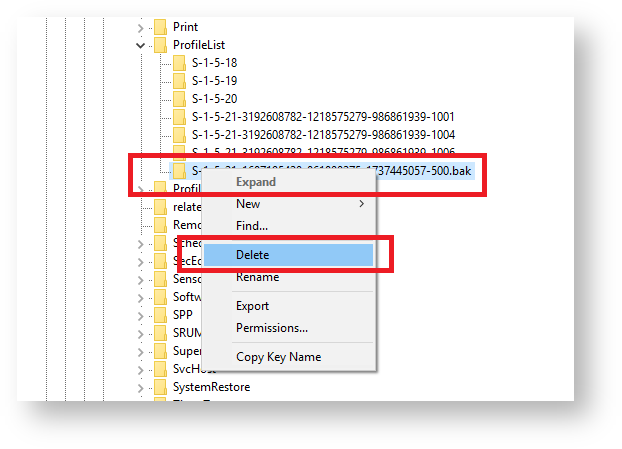Choose Delete from the context menu

coord(288,255)
